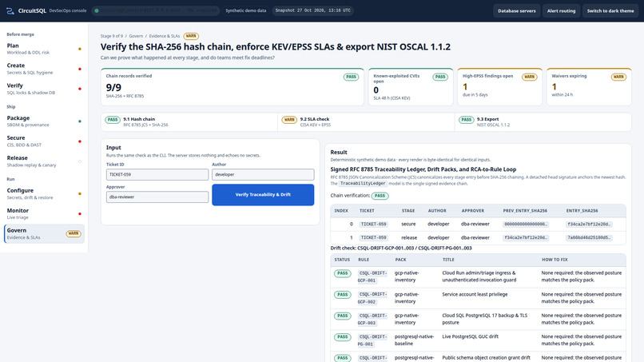Click the green connection status dot
This screenshot has width=644, height=362.
click(97, 10)
